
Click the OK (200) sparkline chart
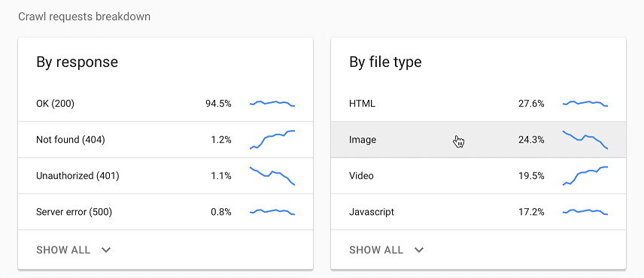(272, 104)
